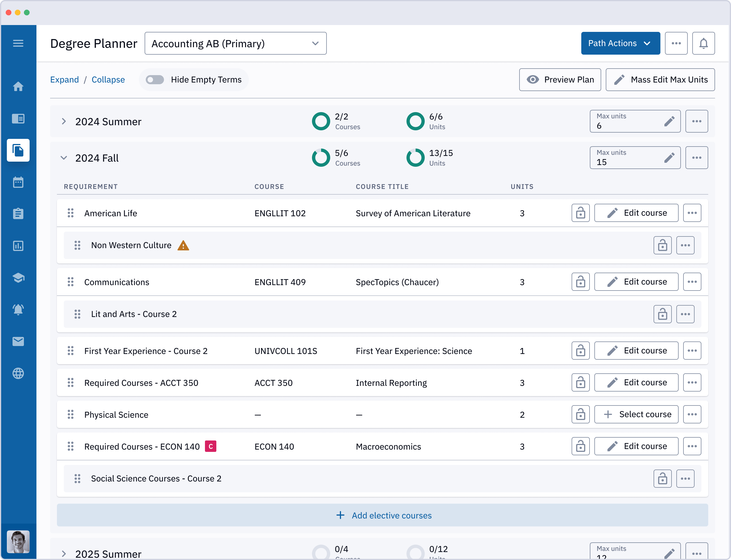This screenshot has height=560, width=731.
Task: Open notifications bell in header
Action: (703, 43)
